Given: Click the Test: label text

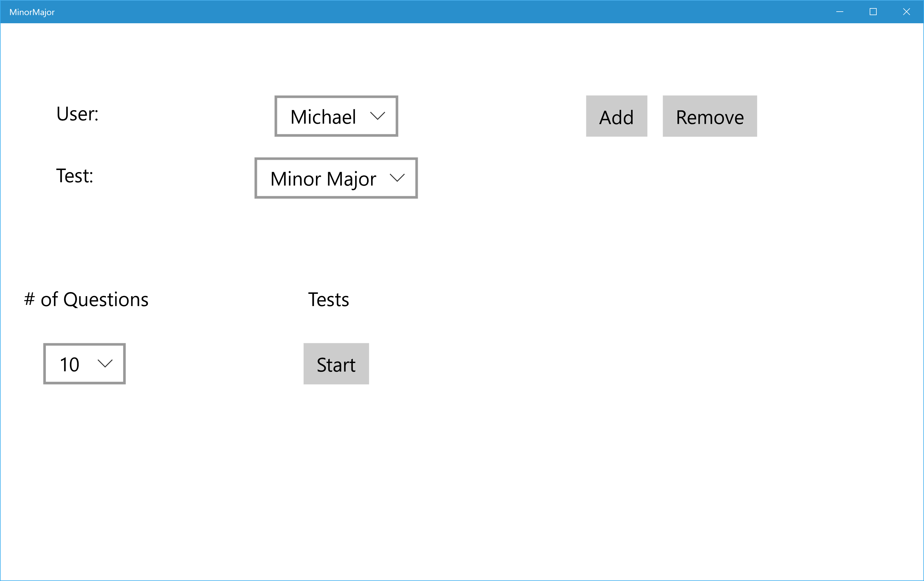Looking at the screenshot, I should 75,176.
